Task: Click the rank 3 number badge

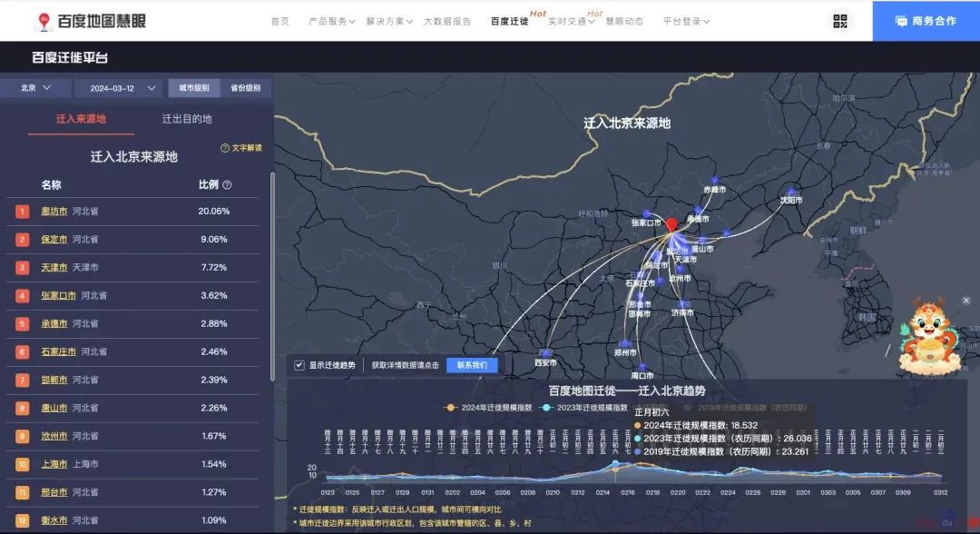Action: 23,268
